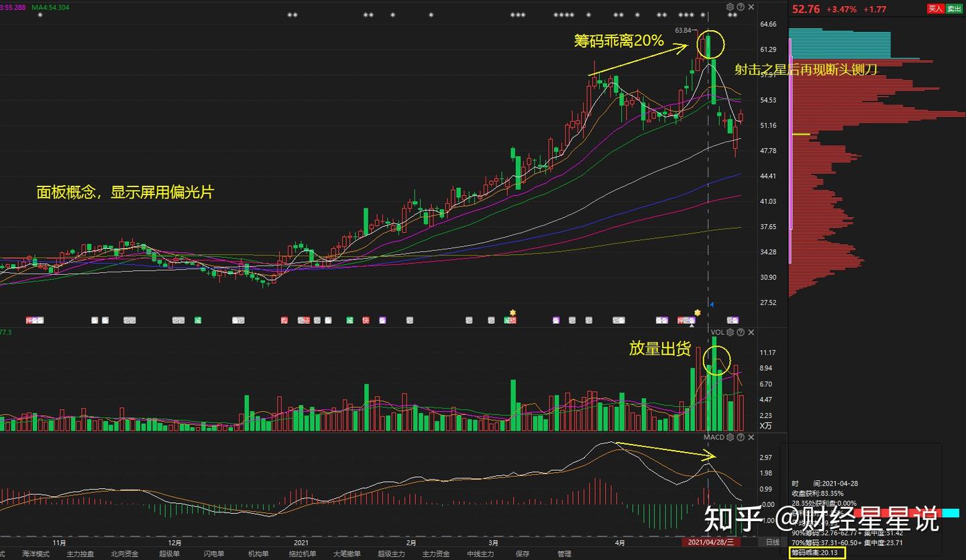
Task: Click the MACD indicator name label
Action: coord(714,437)
